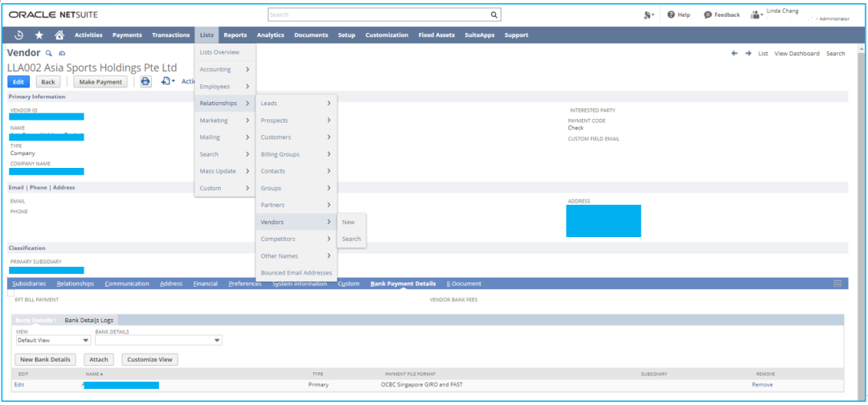Click the New Bank Details button
Viewport: 868px width, 405px height.
pos(45,360)
